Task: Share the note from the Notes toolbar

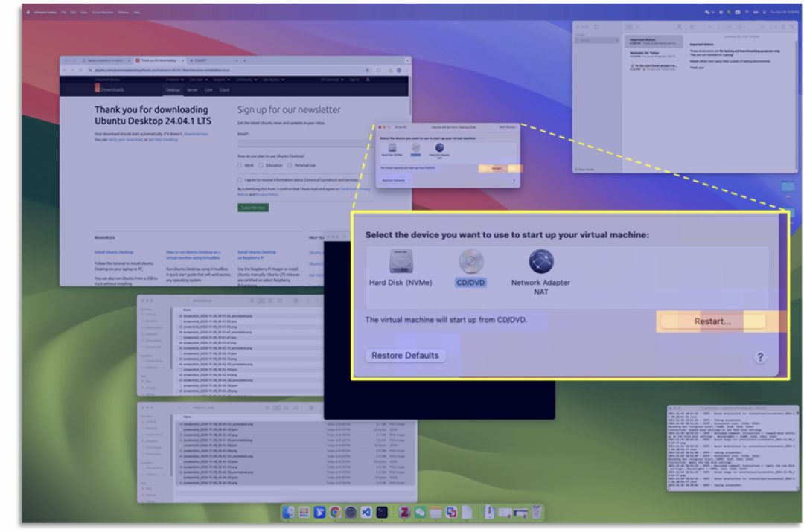Action: 783,27
